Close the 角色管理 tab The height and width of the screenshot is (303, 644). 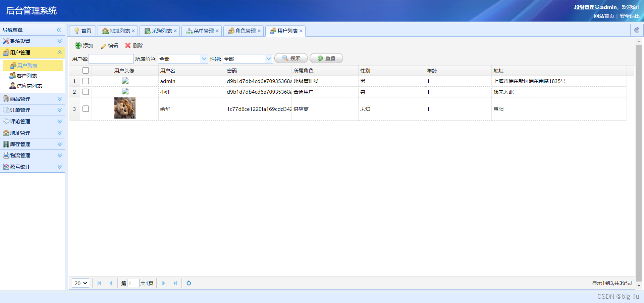(x=259, y=31)
